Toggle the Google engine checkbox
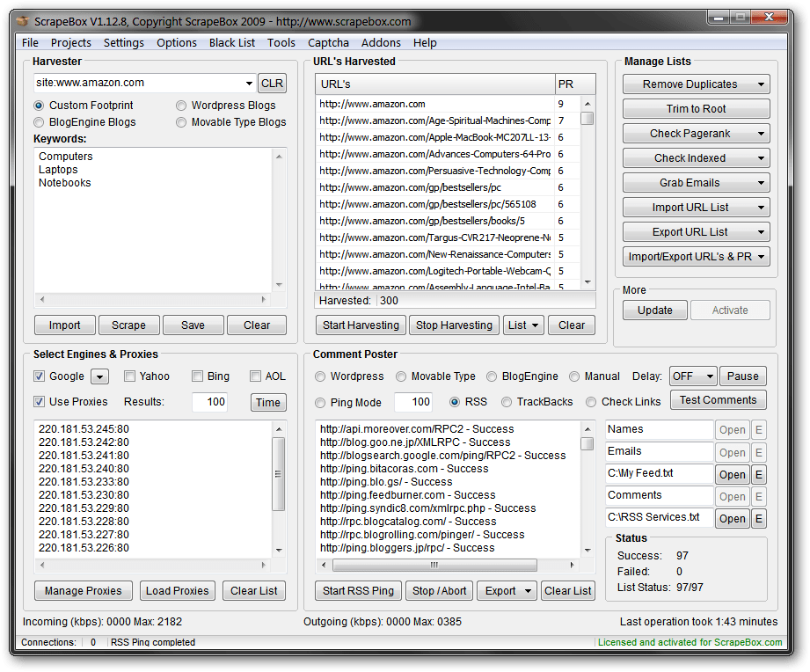This screenshot has height=672, width=810. [40, 376]
